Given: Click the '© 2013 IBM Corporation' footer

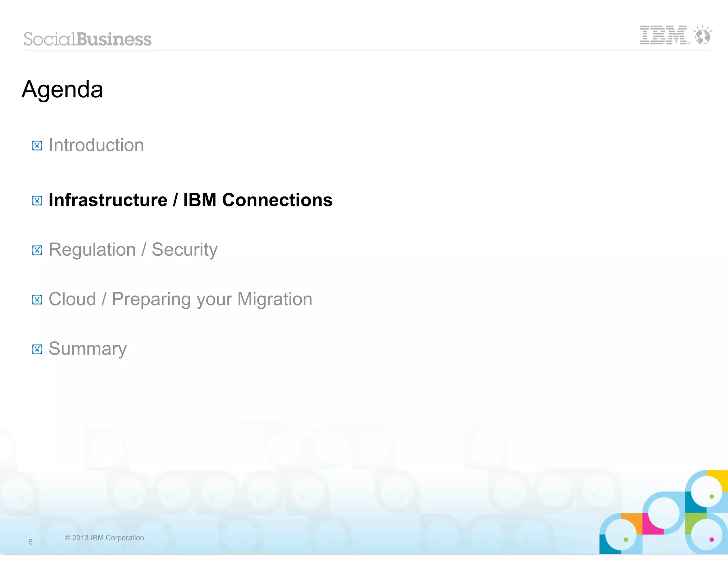Looking at the screenshot, I should tap(104, 538).
